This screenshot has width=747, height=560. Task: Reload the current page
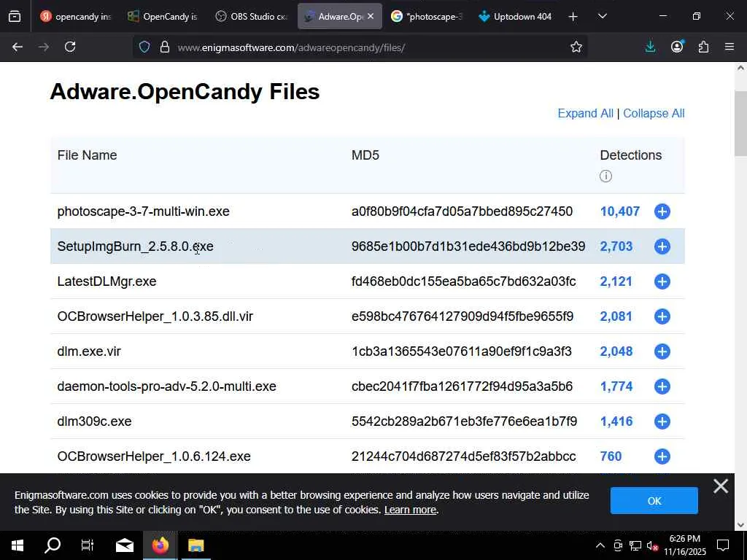(70, 47)
